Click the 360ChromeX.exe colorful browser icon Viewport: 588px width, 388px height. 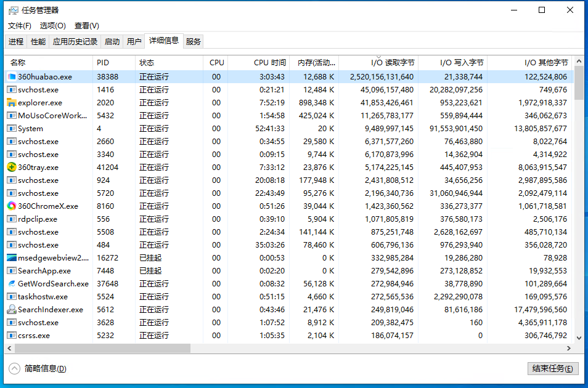point(12,206)
